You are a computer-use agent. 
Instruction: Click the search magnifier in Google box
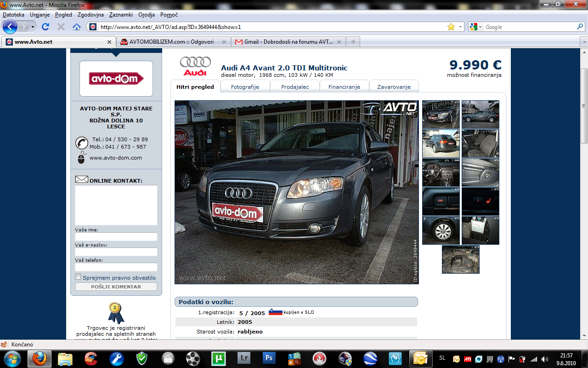coord(580,27)
